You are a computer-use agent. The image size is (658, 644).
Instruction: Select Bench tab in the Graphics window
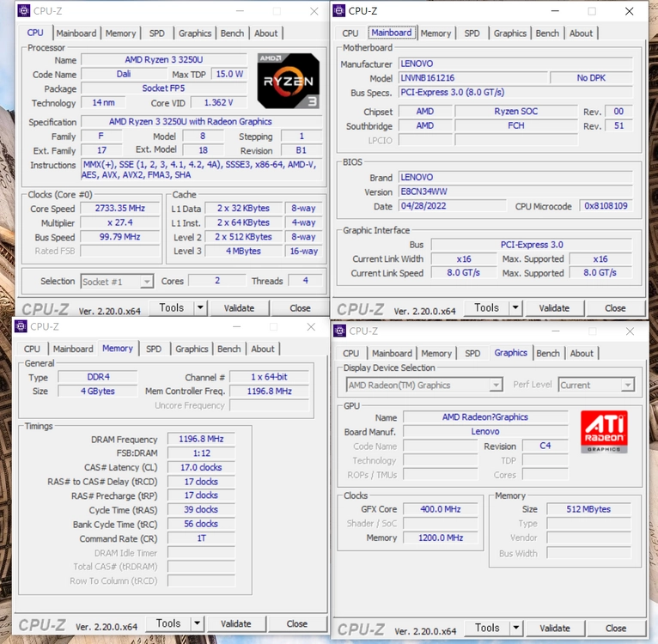pyautogui.click(x=548, y=353)
